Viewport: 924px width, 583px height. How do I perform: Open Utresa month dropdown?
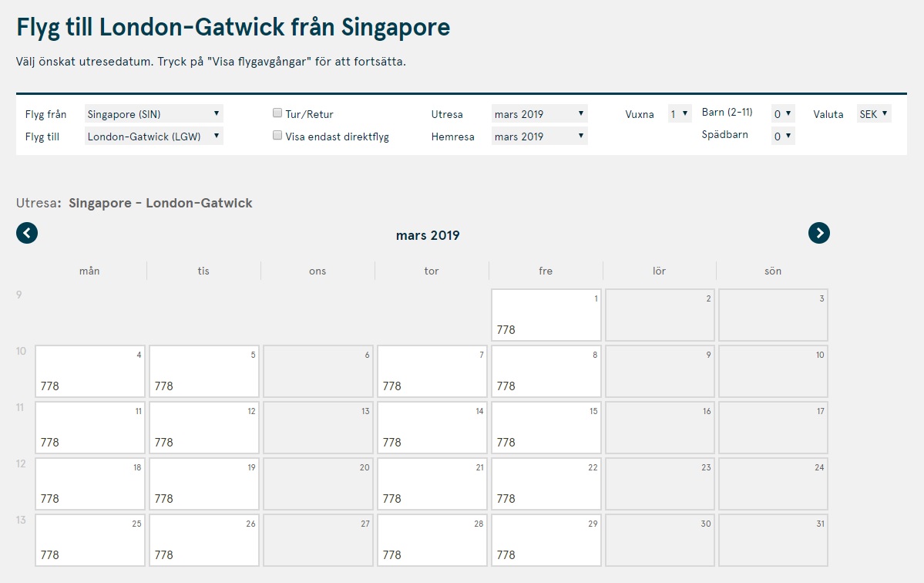click(x=539, y=114)
